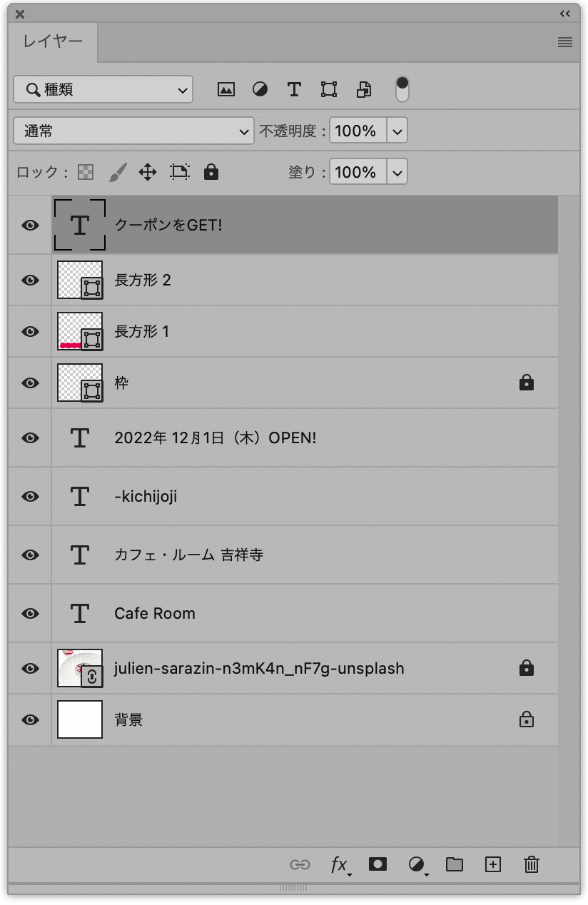Open the 種類 filter type dropdown

pyautogui.click(x=103, y=90)
